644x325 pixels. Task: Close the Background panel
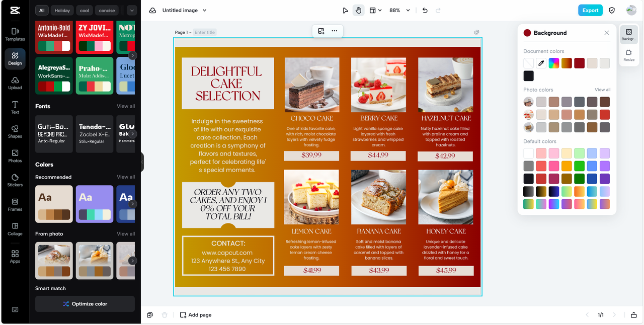(607, 33)
